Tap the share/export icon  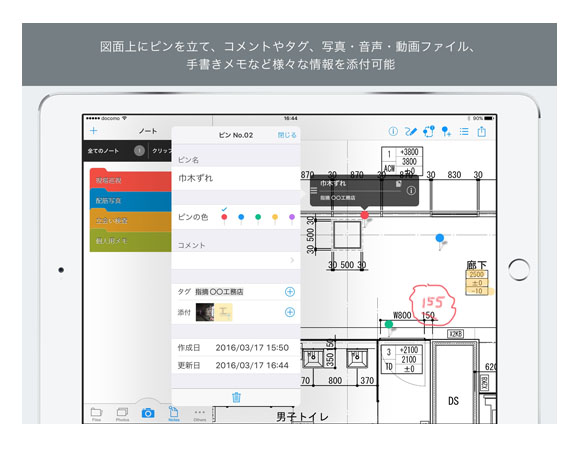click(x=482, y=131)
